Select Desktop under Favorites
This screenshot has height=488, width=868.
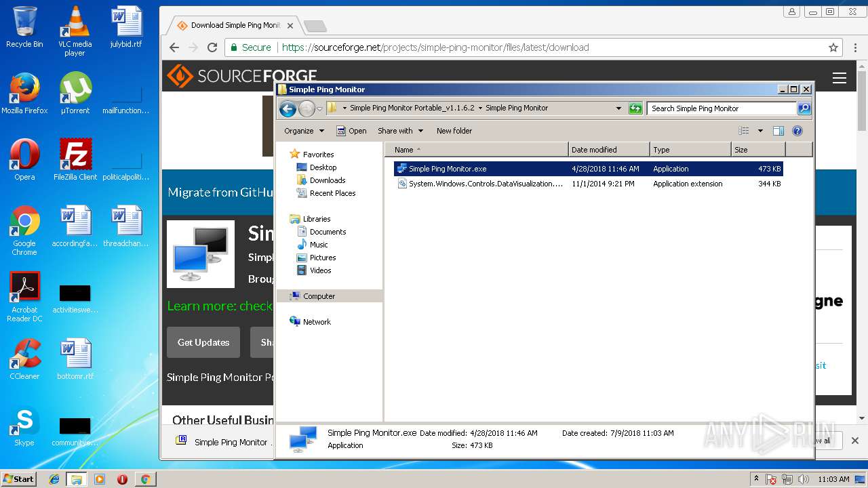pyautogui.click(x=323, y=167)
